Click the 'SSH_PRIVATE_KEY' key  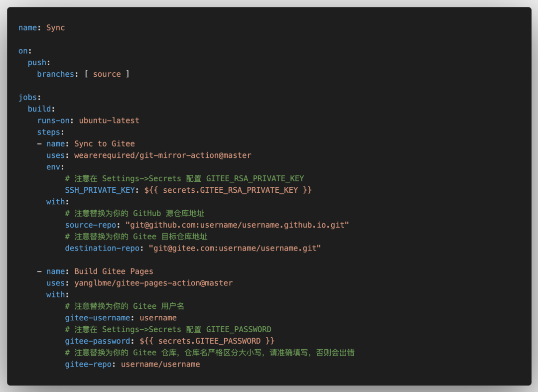click(100, 190)
